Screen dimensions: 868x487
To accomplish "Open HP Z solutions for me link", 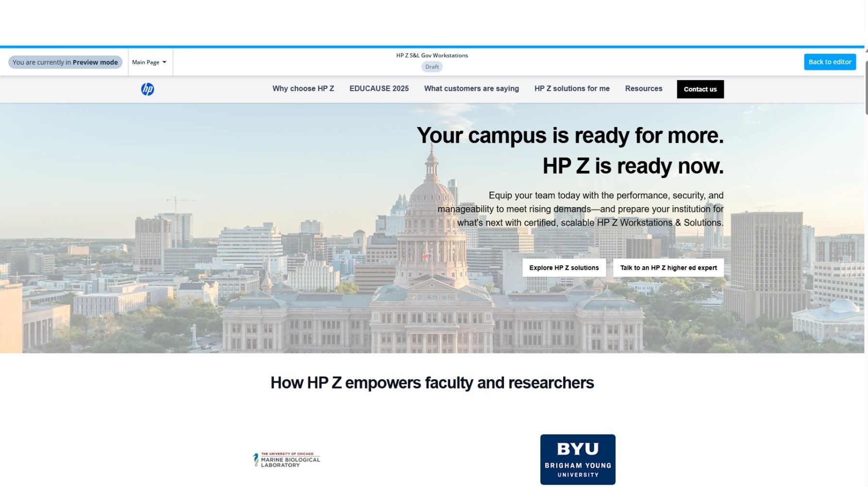I will tap(572, 89).
